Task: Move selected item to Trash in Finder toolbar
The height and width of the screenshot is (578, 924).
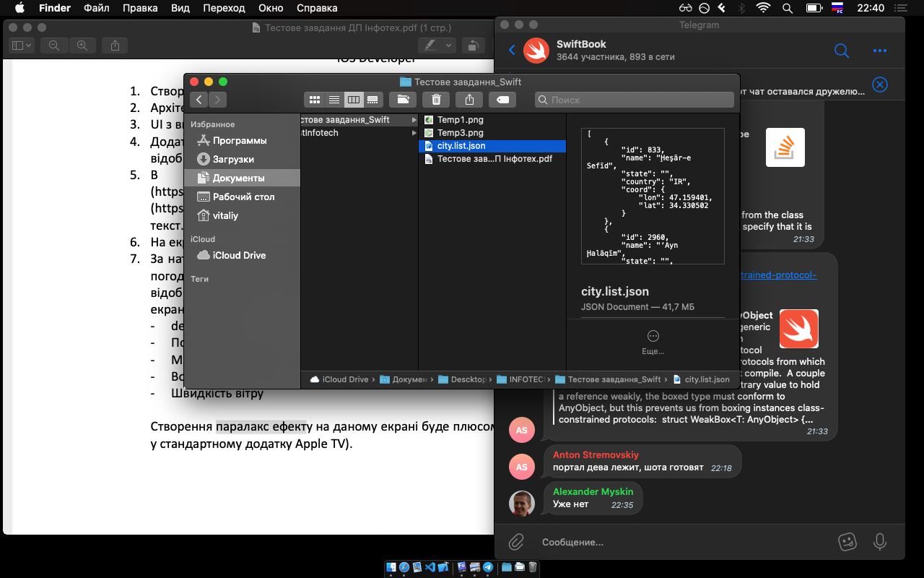Action: click(x=436, y=100)
